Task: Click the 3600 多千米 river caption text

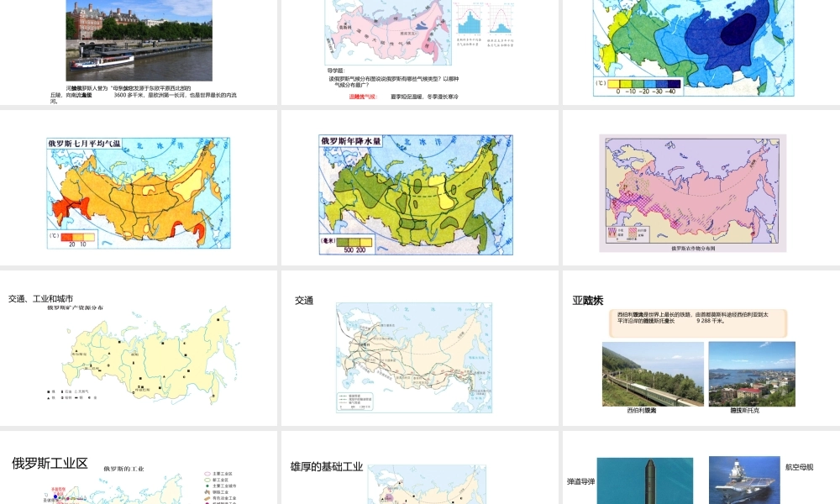Action: click(x=143, y=95)
